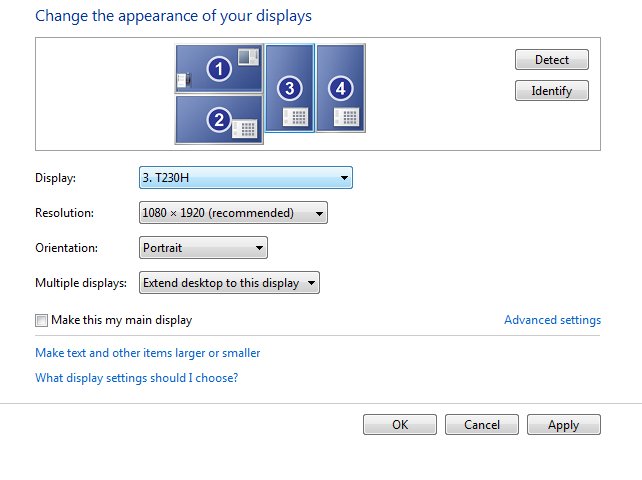Select monitor 4 portrait display icon
The image size is (642, 480).
click(x=341, y=88)
